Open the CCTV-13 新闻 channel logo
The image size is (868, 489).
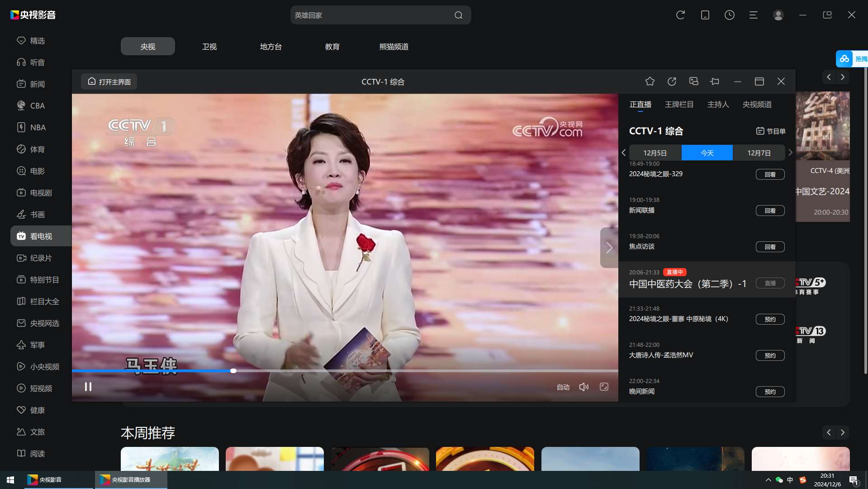point(811,335)
